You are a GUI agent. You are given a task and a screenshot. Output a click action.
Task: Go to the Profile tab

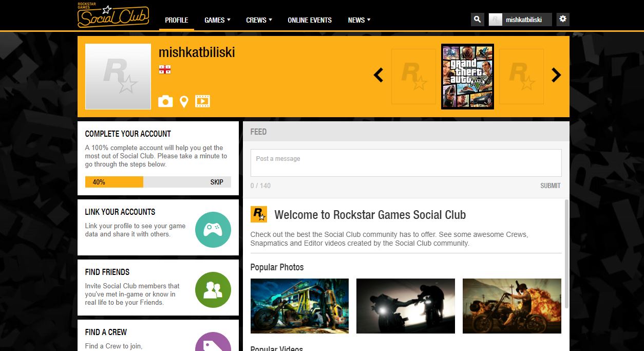coord(177,20)
